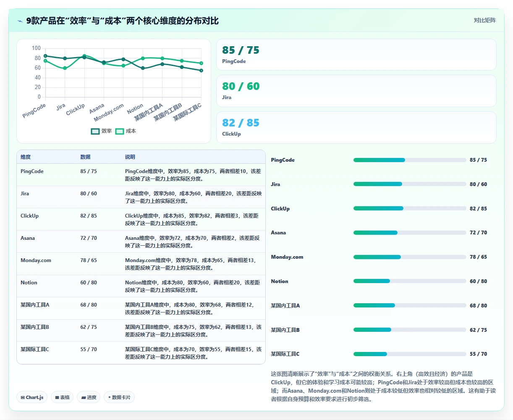
Task: Click the 某国内工具B progress bar
Action: pos(410,330)
